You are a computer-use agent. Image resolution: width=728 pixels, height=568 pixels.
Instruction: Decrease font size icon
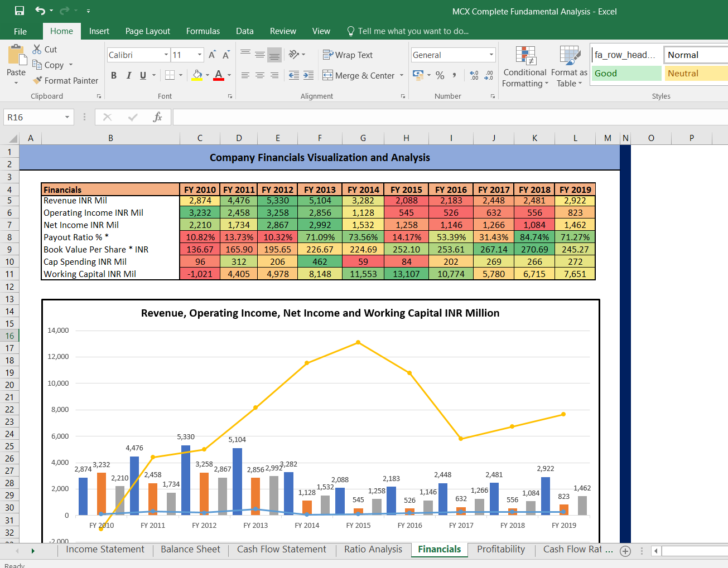point(226,55)
